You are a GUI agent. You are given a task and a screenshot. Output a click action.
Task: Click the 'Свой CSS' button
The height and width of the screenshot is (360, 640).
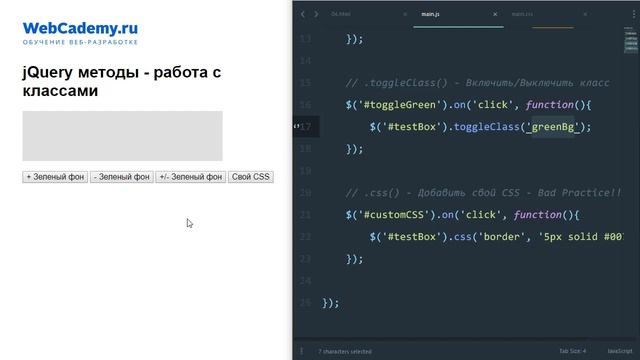pyautogui.click(x=251, y=177)
